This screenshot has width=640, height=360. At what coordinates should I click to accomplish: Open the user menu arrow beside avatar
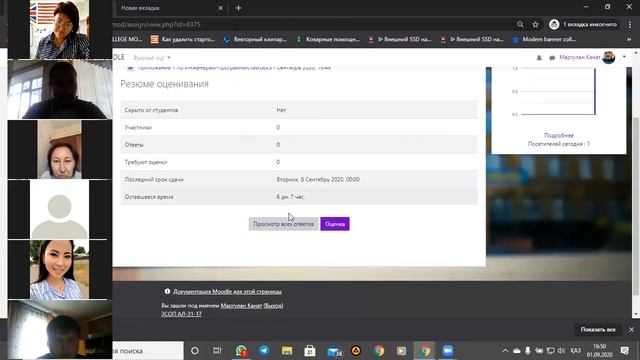tap(624, 57)
